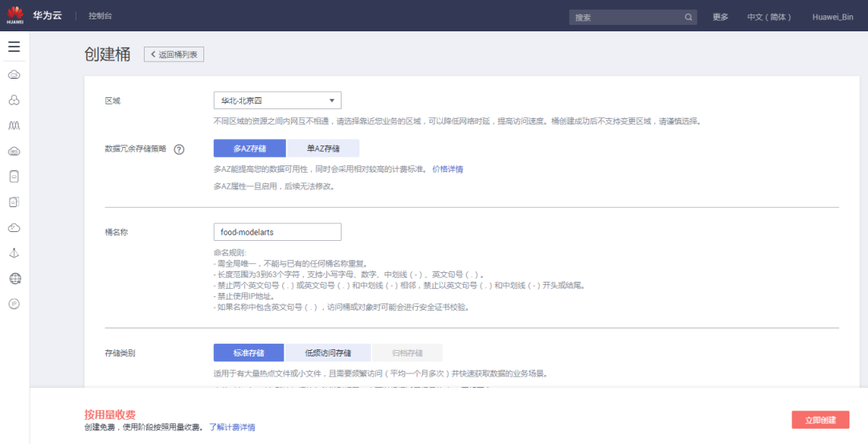This screenshot has width=868, height=444.
Task: Open the hamburger menu in sidebar
Action: 14,47
